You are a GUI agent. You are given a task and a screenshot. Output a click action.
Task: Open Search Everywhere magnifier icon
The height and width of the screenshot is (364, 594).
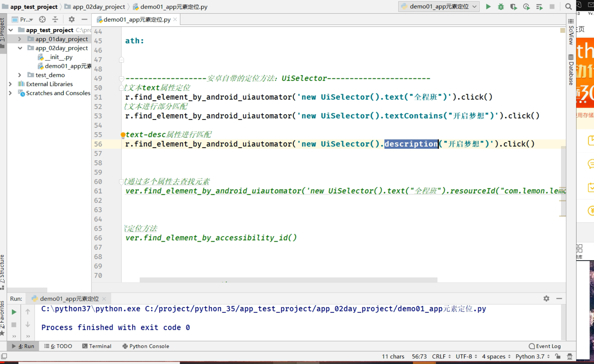click(x=568, y=7)
